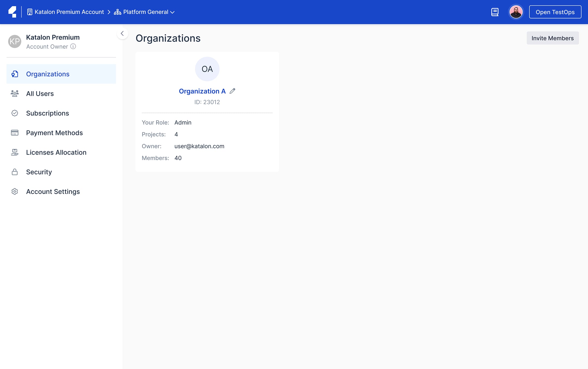The image size is (588, 369).
Task: Click the edit pencil next to Organization A
Action: pos(232,91)
